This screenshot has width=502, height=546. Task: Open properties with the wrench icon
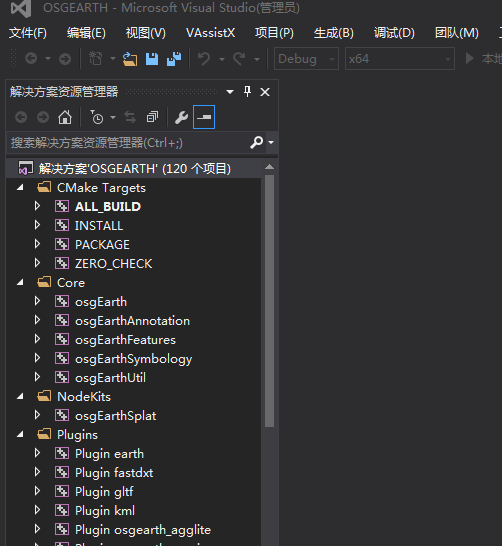pyautogui.click(x=181, y=117)
